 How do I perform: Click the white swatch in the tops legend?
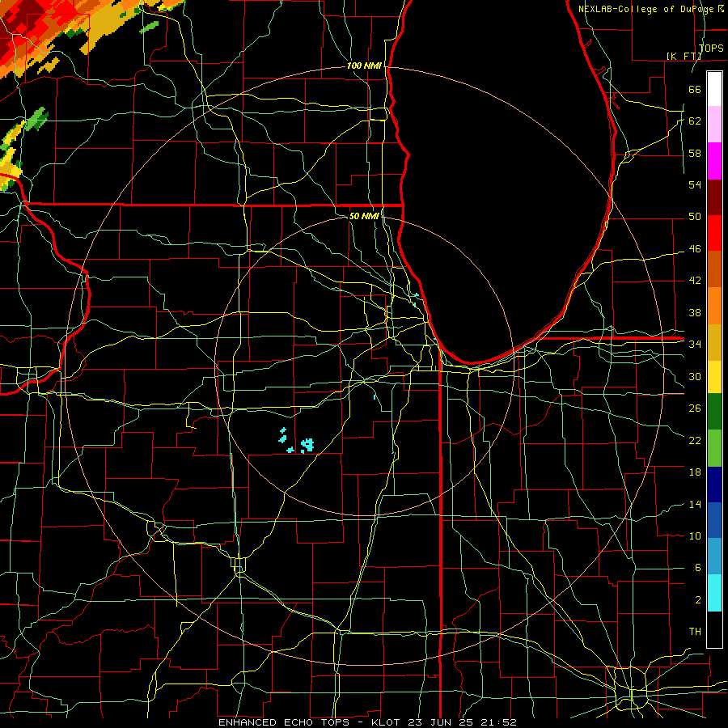[714, 89]
